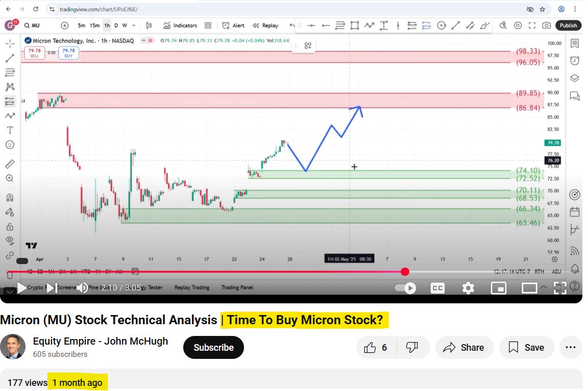The height and width of the screenshot is (391, 588).
Task: Toggle lock all drawings padlock
Action: tap(10, 226)
